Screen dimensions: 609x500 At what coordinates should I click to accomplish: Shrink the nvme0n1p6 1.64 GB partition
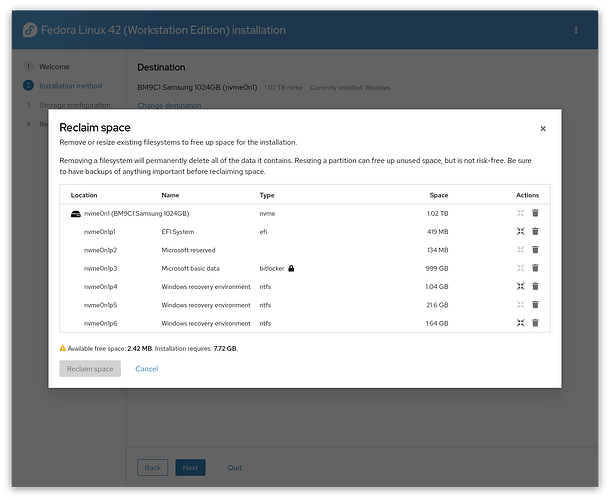pyautogui.click(x=520, y=323)
